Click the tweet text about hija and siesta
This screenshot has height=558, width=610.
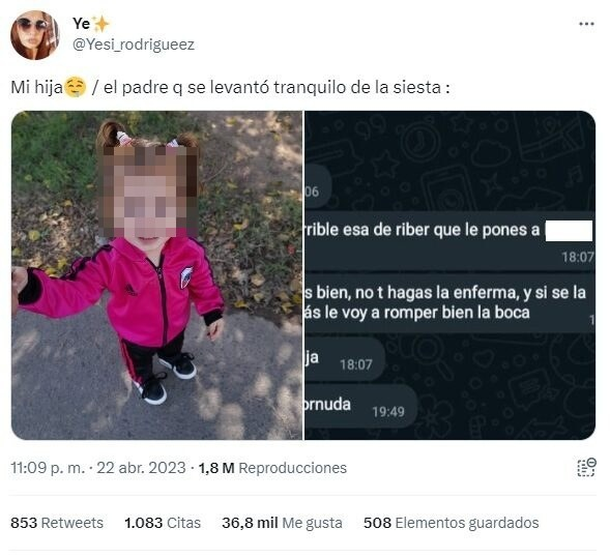pos(230,87)
